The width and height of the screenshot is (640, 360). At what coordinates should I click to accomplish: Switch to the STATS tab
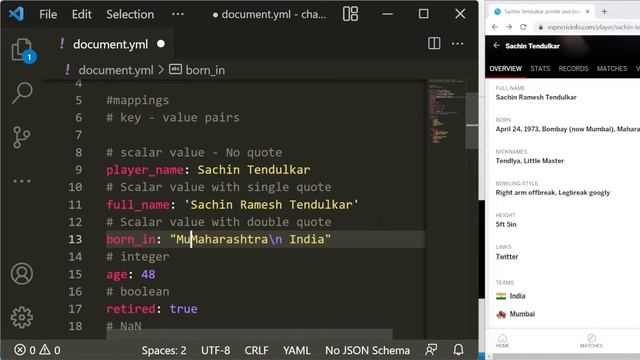click(540, 69)
